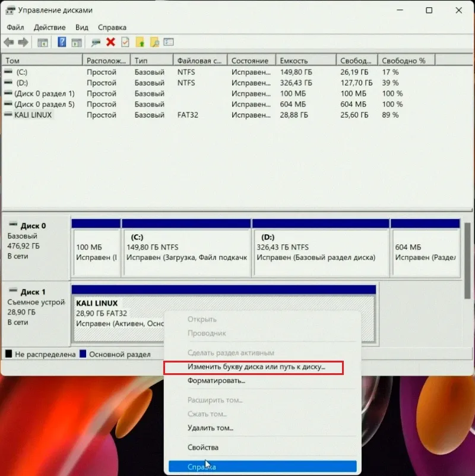This screenshot has height=476, width=475.
Task: Open the Действие menu
Action: click(49, 27)
